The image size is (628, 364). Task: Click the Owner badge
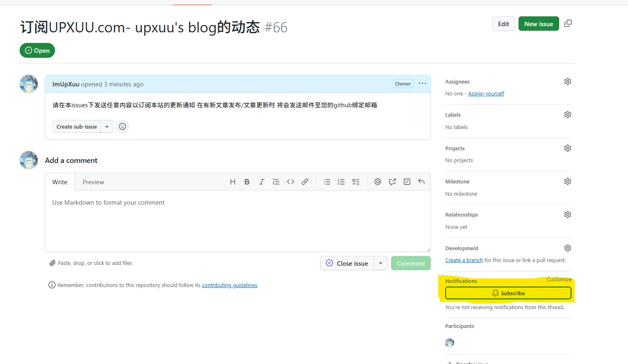(x=403, y=84)
